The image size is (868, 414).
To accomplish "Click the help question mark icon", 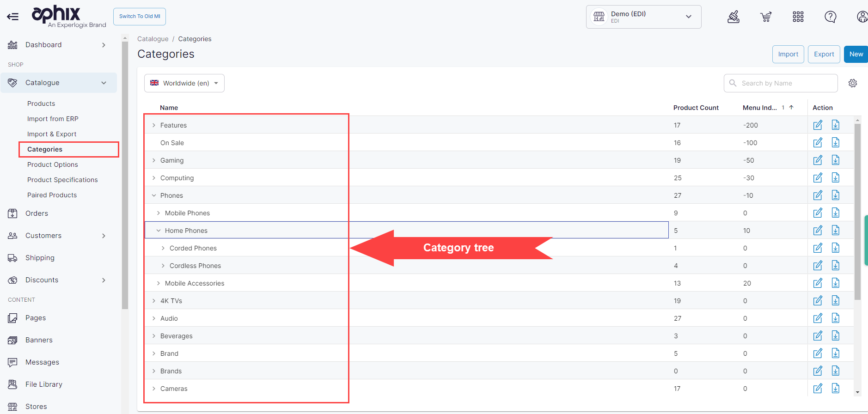I will coord(831,17).
